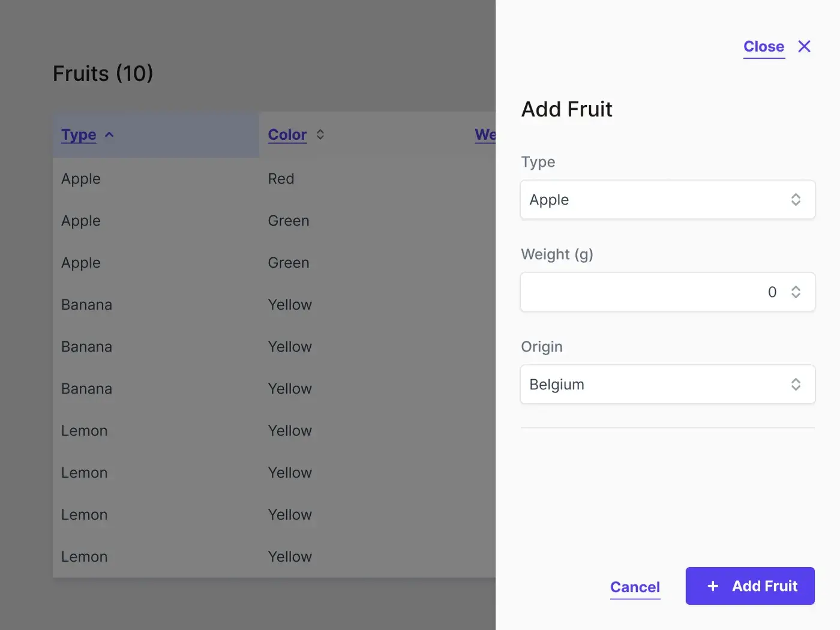
Task: Select the first Banana row
Action: (x=274, y=305)
